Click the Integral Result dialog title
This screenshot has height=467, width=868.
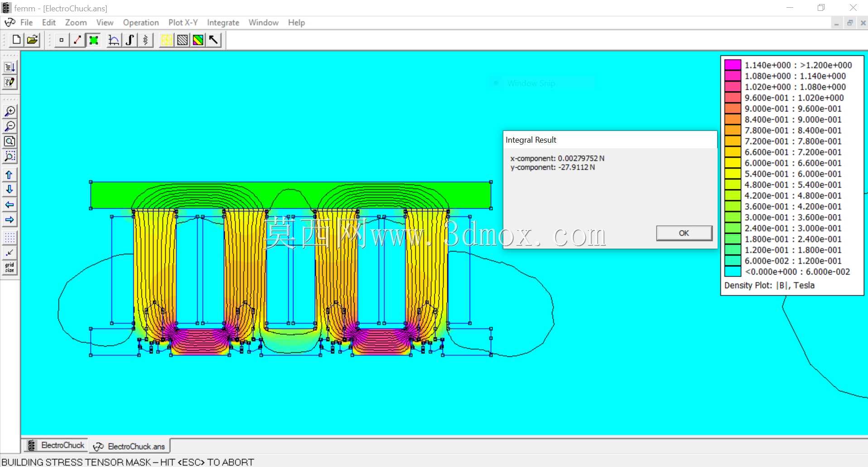coord(531,140)
